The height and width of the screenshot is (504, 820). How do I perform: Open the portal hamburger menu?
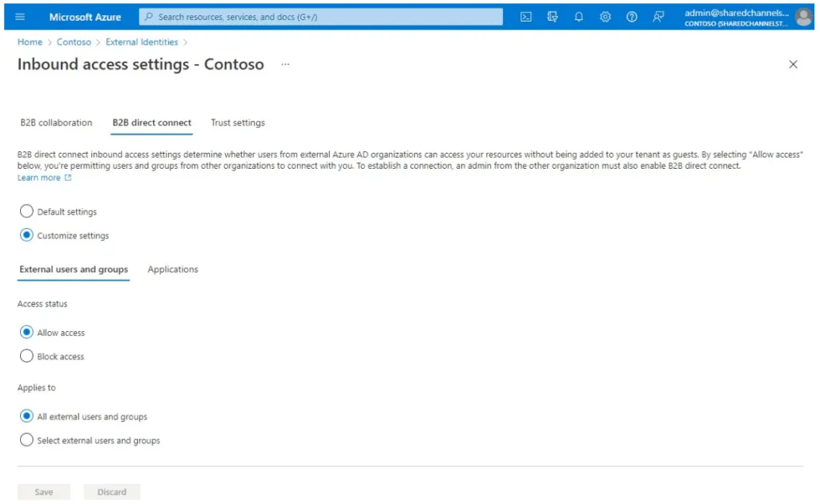coord(19,16)
